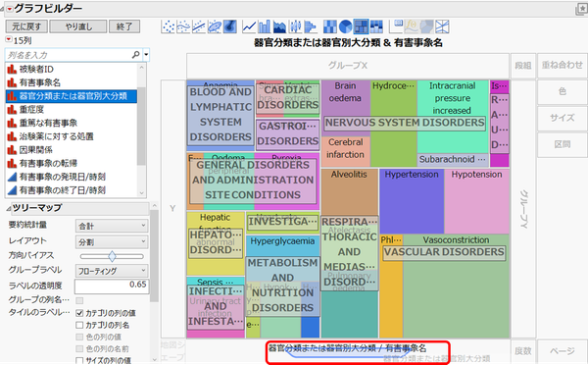The width and height of the screenshot is (588, 365).
Task: Select the Caption Box element icon
Action: click(396, 26)
